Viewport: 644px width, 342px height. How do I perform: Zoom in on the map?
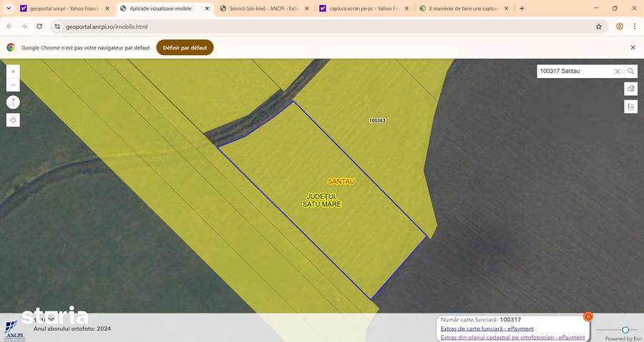pyautogui.click(x=13, y=72)
